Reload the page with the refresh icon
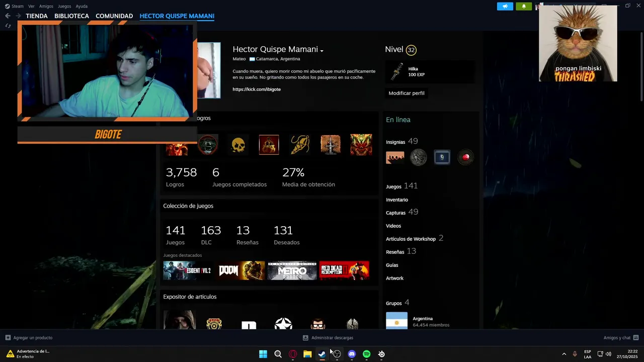This screenshot has width=644, height=362. click(x=8, y=26)
